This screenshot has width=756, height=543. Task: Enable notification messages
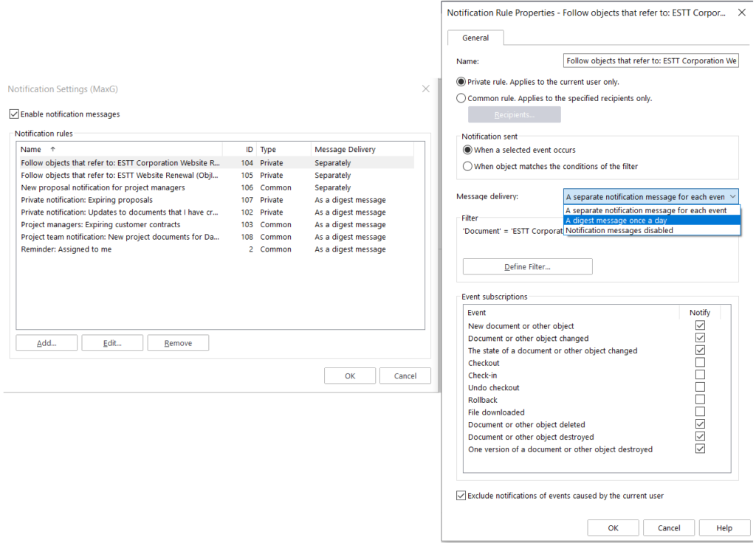click(x=13, y=114)
